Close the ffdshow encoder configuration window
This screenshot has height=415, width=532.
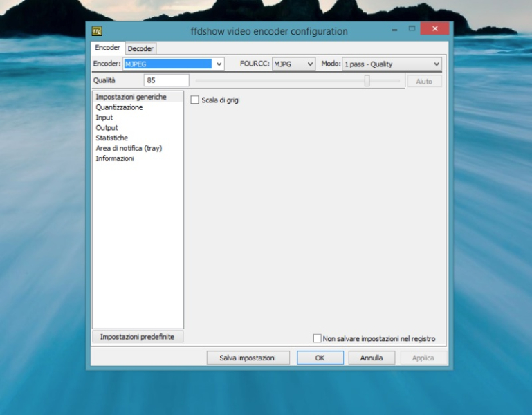point(434,29)
